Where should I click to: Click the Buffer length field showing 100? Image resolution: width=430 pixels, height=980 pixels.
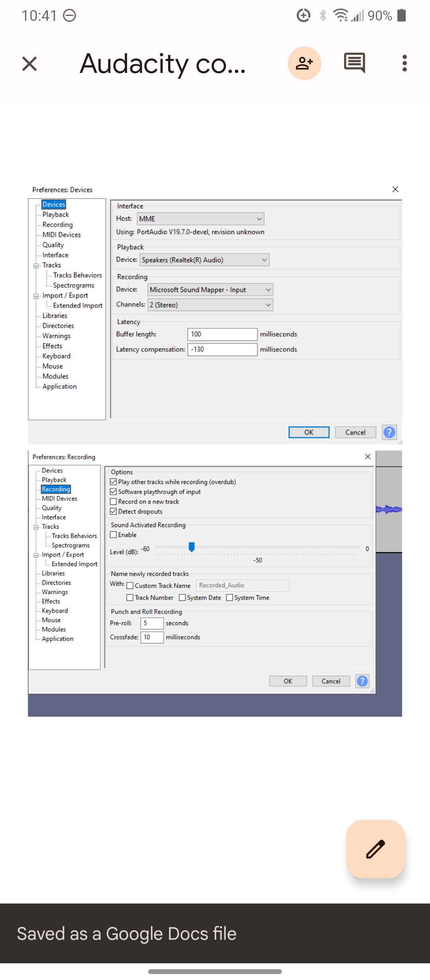(x=223, y=334)
